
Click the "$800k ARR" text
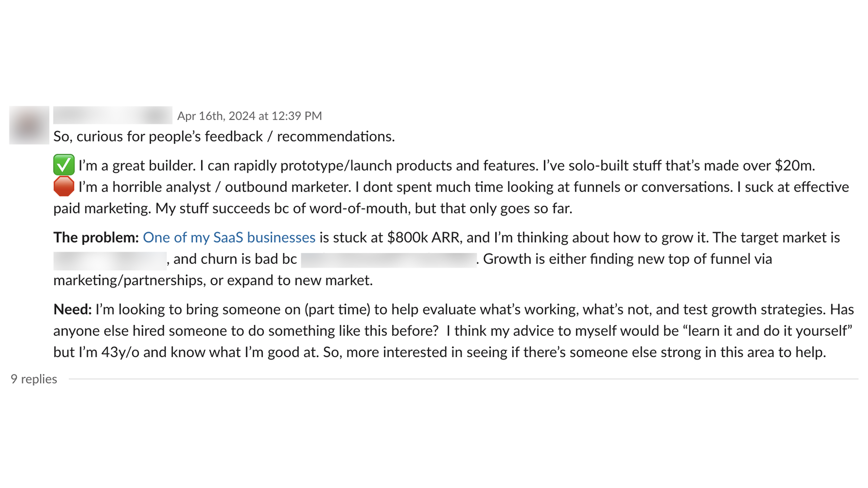[x=423, y=238]
